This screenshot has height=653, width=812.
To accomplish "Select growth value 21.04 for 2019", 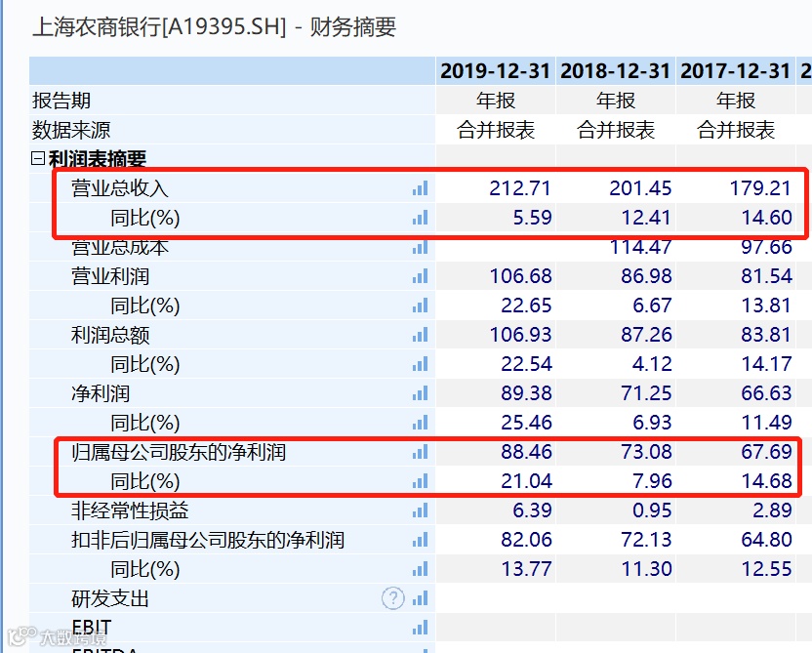I will pyautogui.click(x=526, y=481).
